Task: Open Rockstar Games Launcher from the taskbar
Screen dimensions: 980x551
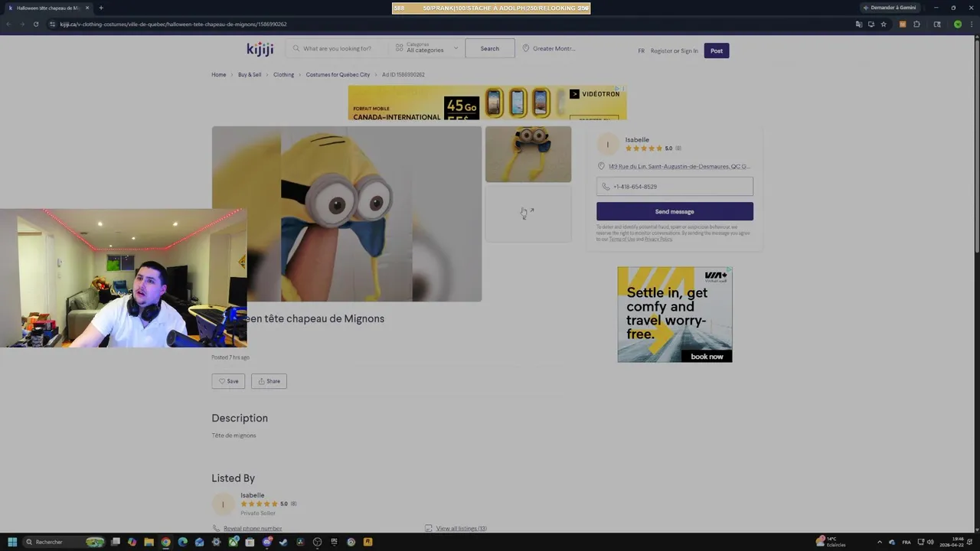Action: click(367, 542)
